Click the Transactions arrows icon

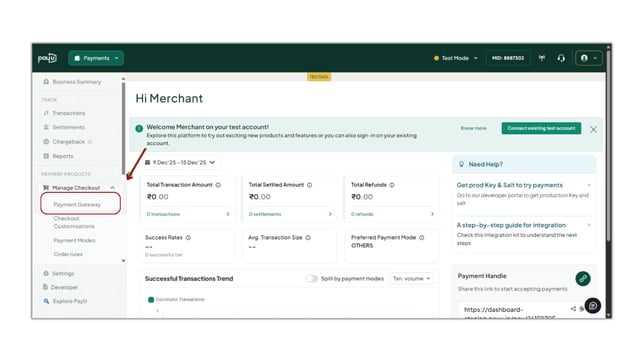[46, 113]
